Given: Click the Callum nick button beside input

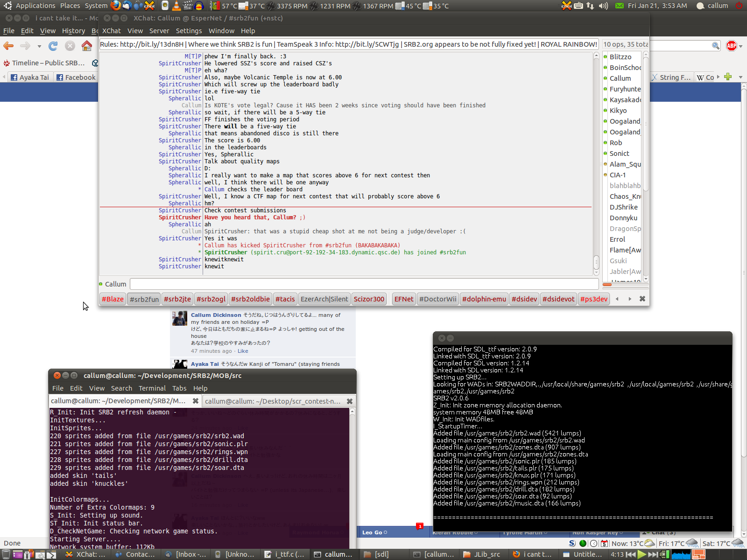Looking at the screenshot, I should click(115, 284).
